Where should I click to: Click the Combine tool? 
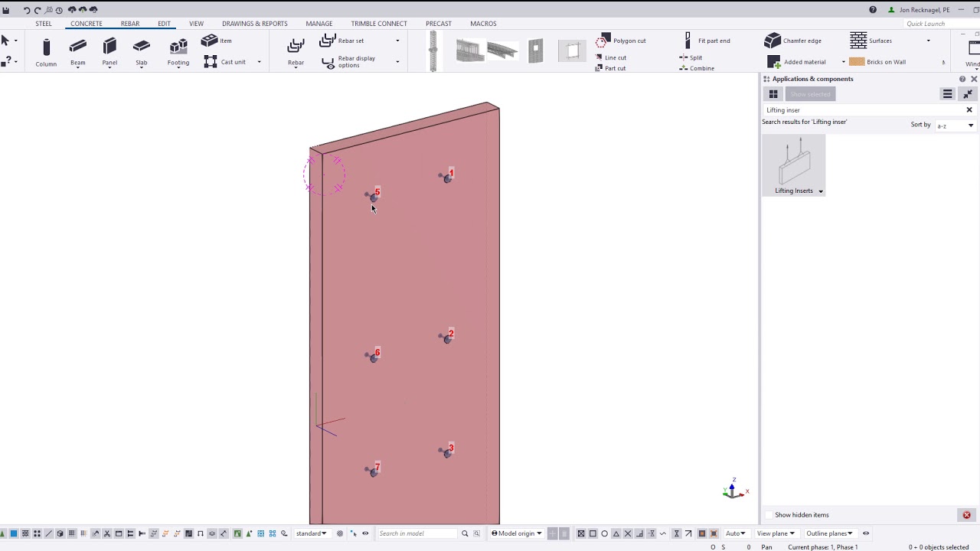697,68
